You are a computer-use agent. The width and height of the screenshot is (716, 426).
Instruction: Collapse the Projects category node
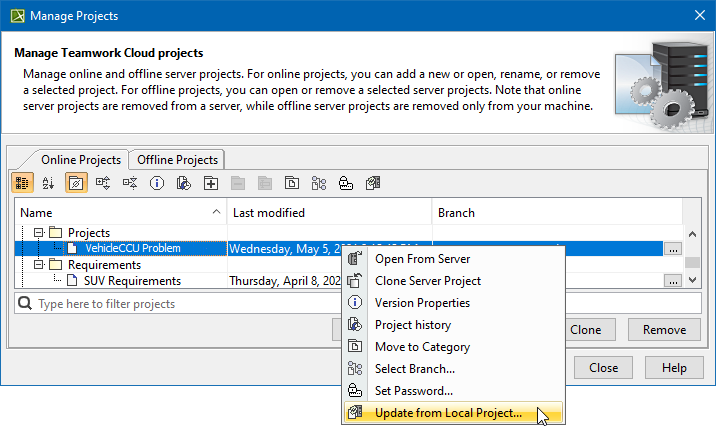[x=39, y=233]
